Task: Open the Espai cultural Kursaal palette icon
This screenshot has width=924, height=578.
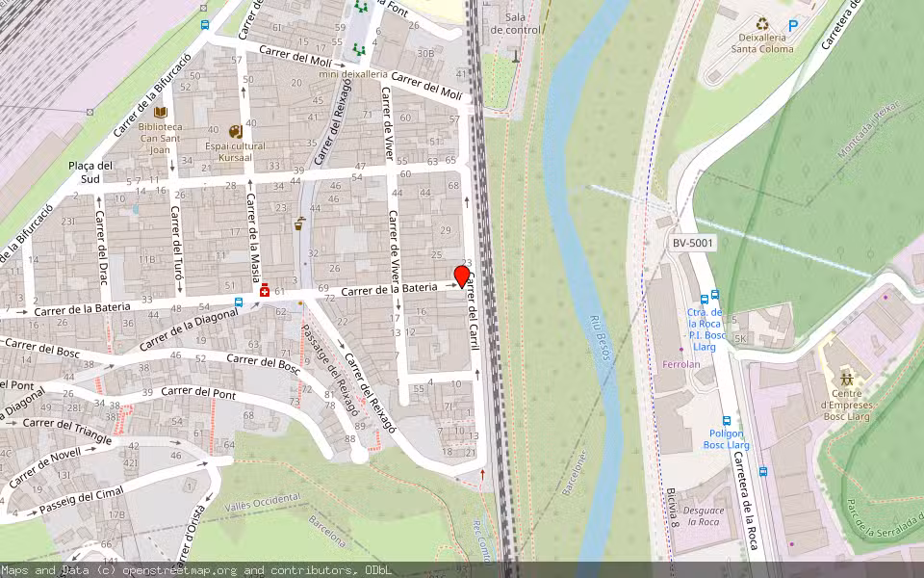Action: pyautogui.click(x=235, y=131)
